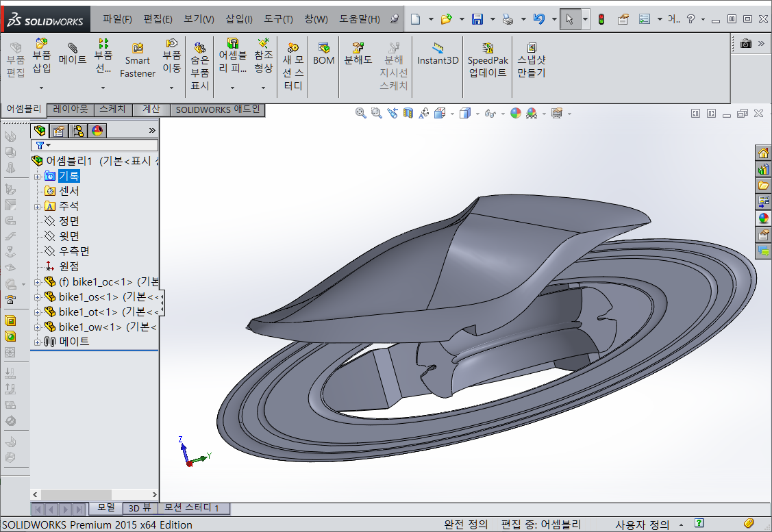772x532 pixels.
Task: Expand the 메이트 (Mates) folder node
Action: (x=37, y=342)
